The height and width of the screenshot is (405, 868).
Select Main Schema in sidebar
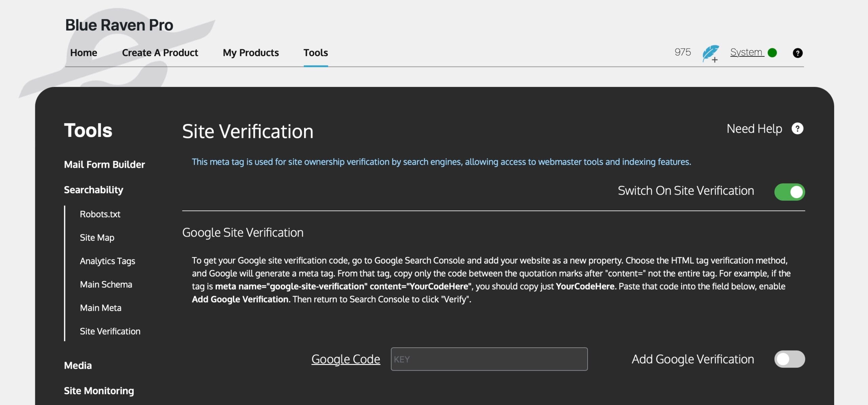tap(106, 284)
